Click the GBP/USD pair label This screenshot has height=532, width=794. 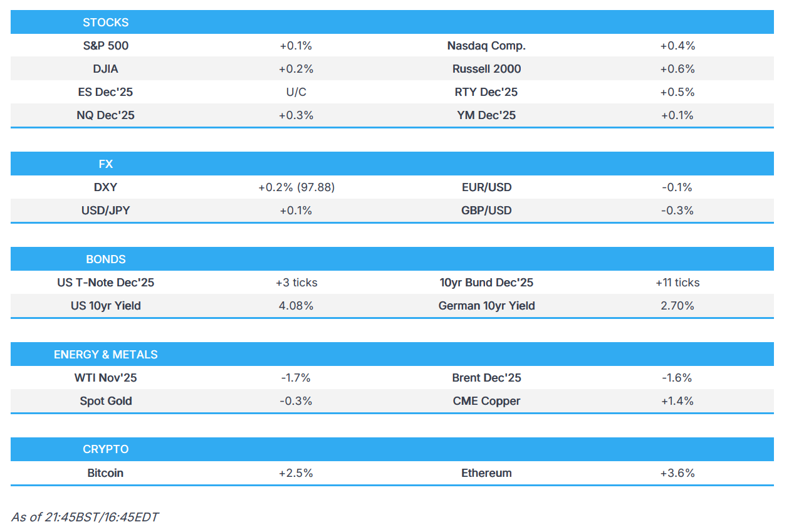coord(486,211)
